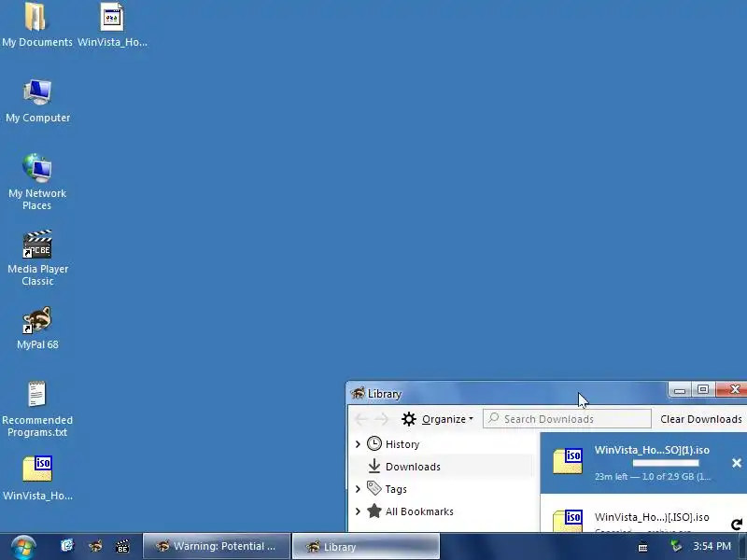Click the download progress bar

coord(666,463)
